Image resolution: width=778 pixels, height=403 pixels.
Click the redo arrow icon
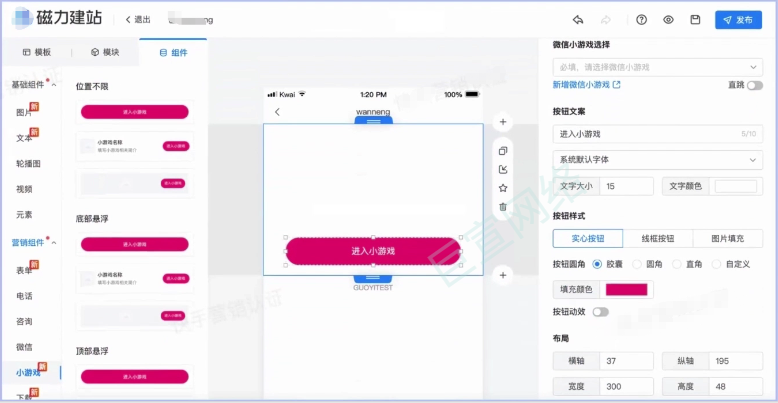pyautogui.click(x=606, y=20)
